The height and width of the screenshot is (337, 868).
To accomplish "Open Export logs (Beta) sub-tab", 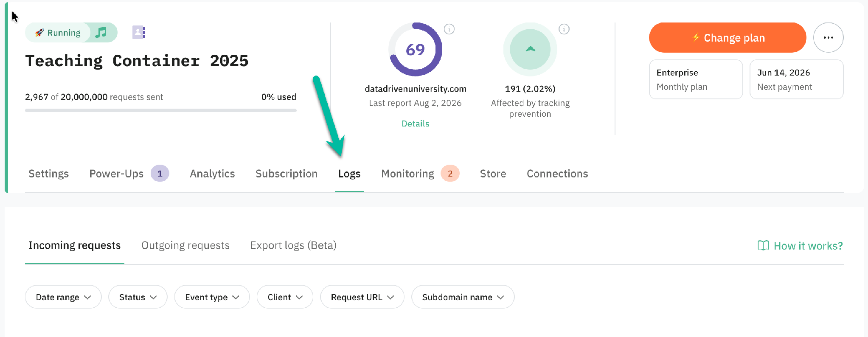I will [x=293, y=245].
